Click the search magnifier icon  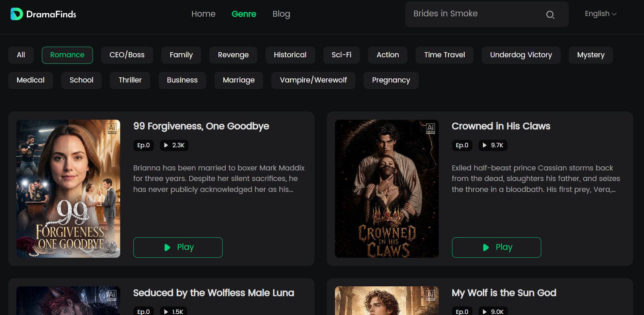tap(550, 15)
